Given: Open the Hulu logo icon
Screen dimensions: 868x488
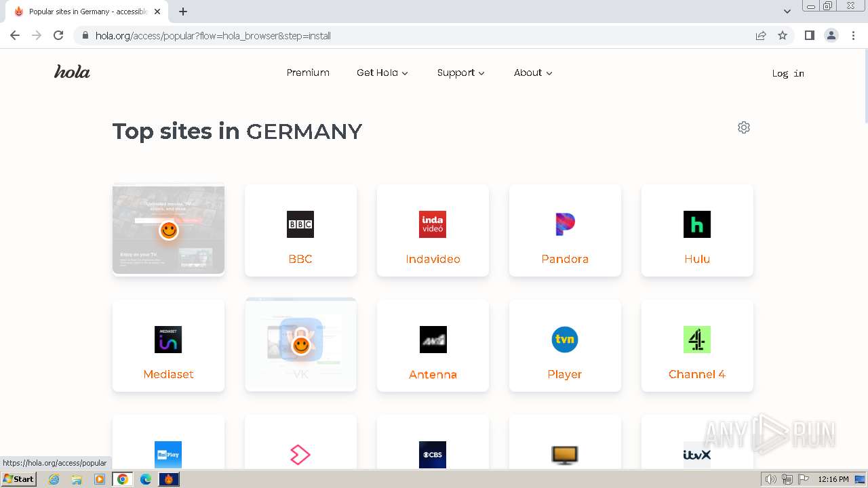Looking at the screenshot, I should [x=697, y=224].
